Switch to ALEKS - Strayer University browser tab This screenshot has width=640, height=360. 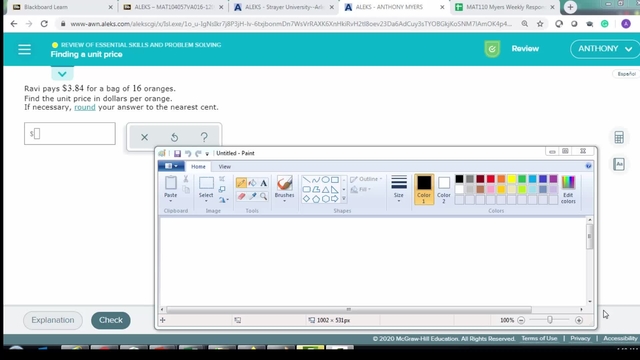click(284, 7)
